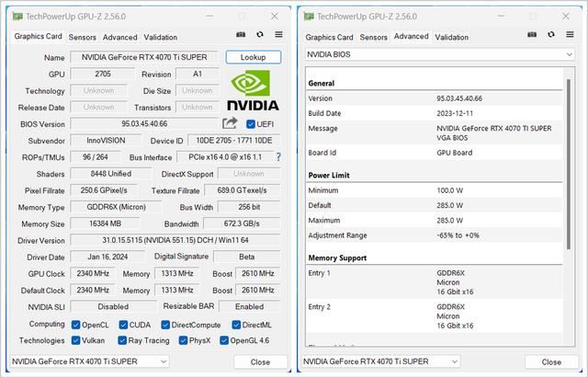Switch to Sensors tab in left window
The image size is (588, 378).
tap(82, 37)
